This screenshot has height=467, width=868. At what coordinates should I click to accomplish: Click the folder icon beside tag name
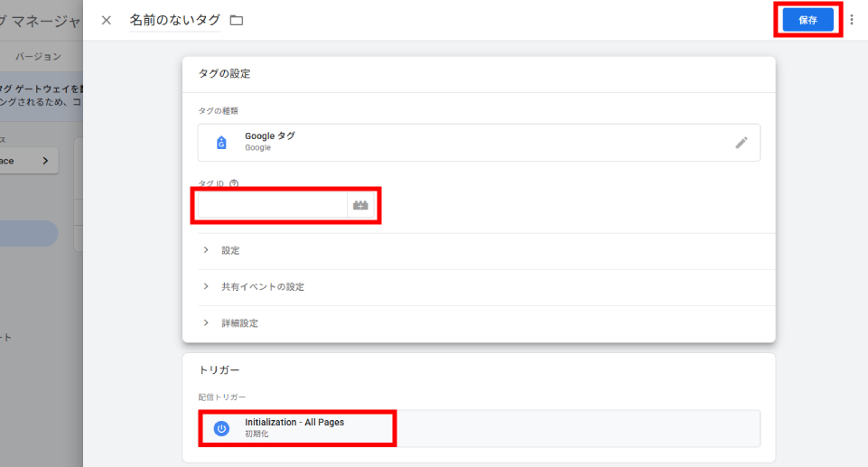[x=237, y=20]
